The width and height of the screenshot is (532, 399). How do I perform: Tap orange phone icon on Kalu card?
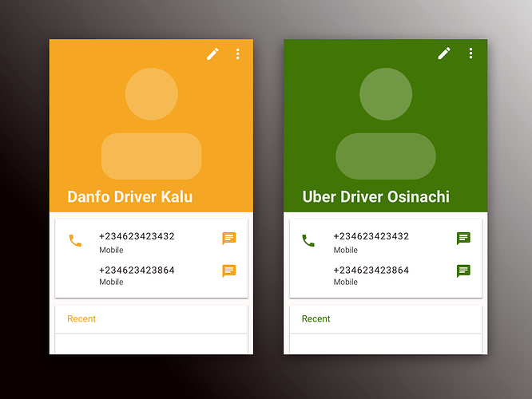tap(75, 240)
